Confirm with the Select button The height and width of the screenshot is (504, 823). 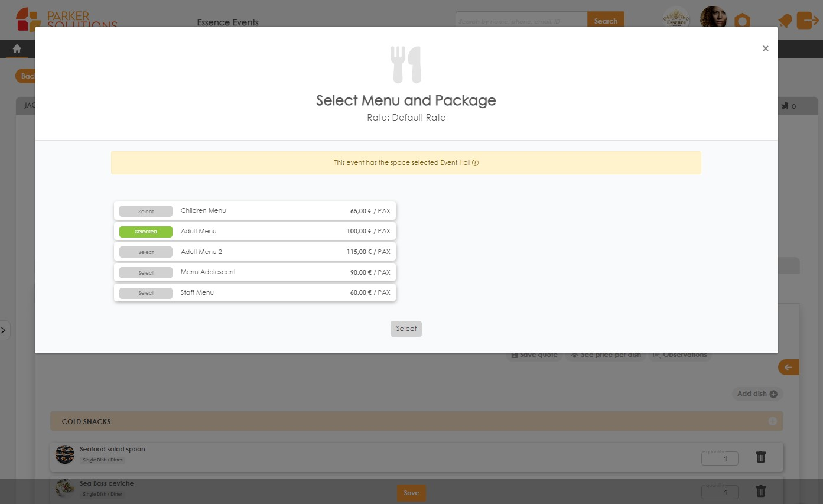[406, 329]
